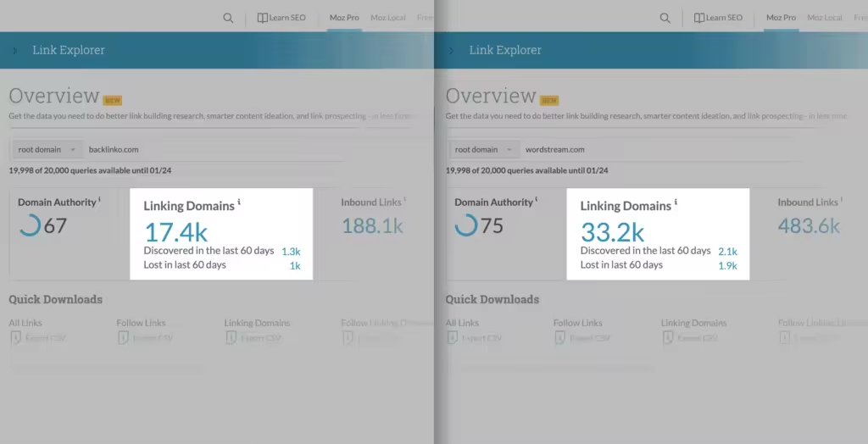Click Learn SEO book icon, wordstream.com window
The height and width of the screenshot is (444, 868).
click(699, 18)
